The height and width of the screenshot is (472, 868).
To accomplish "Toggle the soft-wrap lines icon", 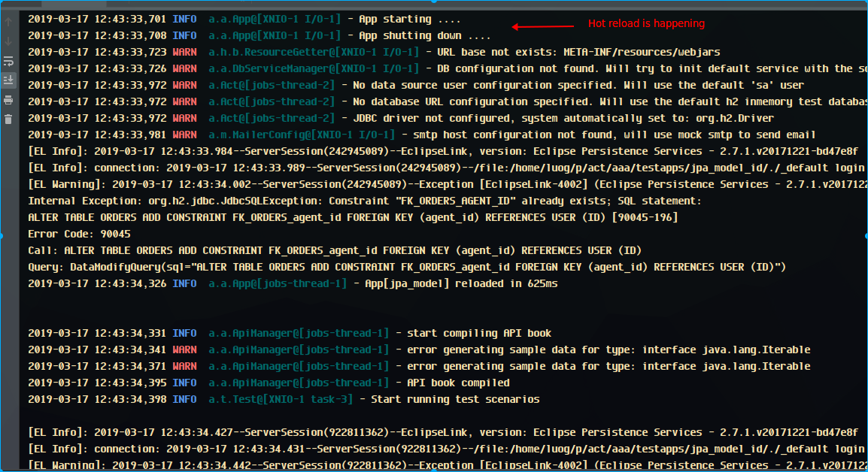I will point(8,62).
